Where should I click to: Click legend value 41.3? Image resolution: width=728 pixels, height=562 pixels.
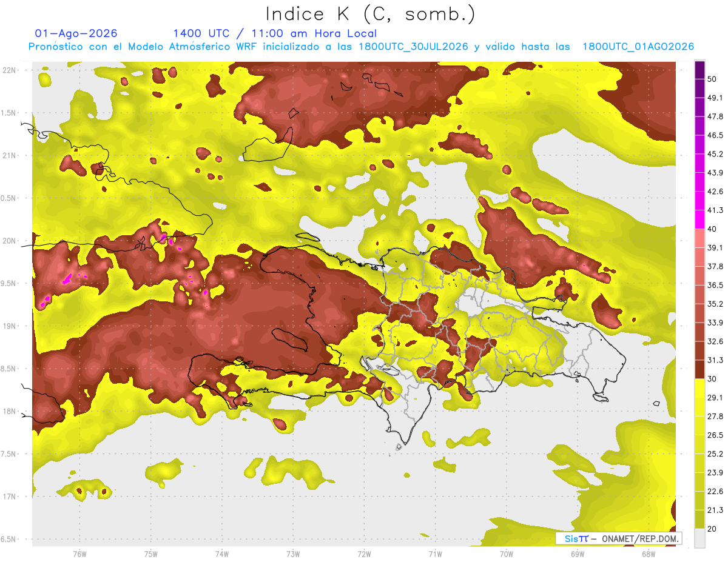click(715, 210)
